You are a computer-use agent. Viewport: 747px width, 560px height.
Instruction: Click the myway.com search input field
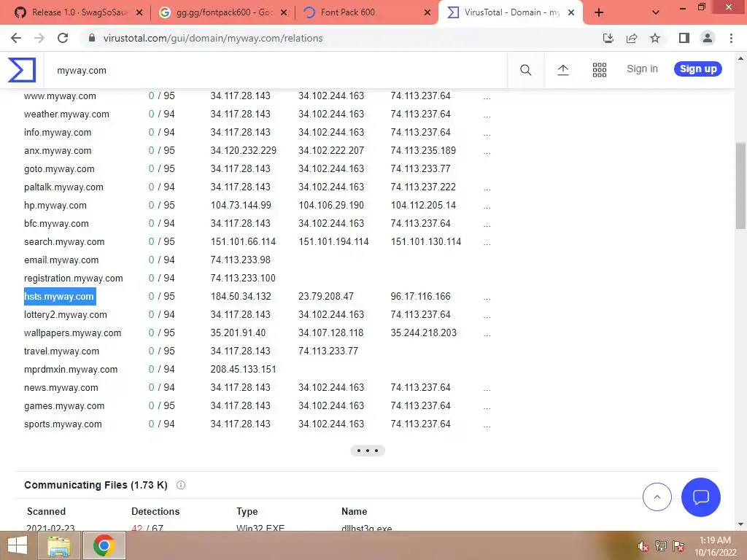[x=275, y=71]
